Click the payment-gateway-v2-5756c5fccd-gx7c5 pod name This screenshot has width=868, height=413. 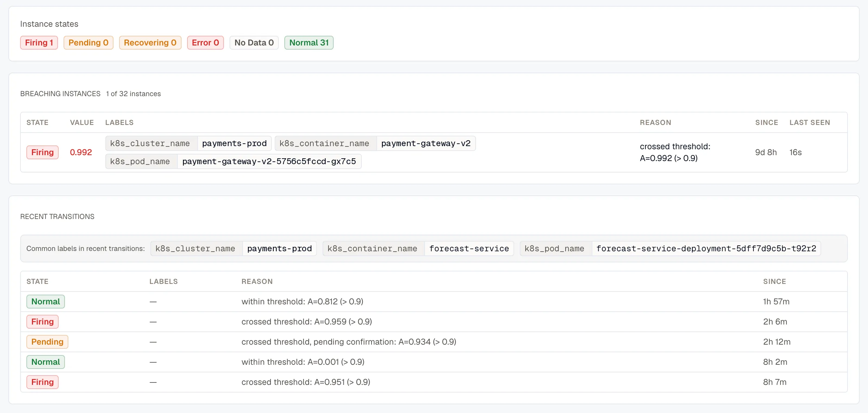269,161
